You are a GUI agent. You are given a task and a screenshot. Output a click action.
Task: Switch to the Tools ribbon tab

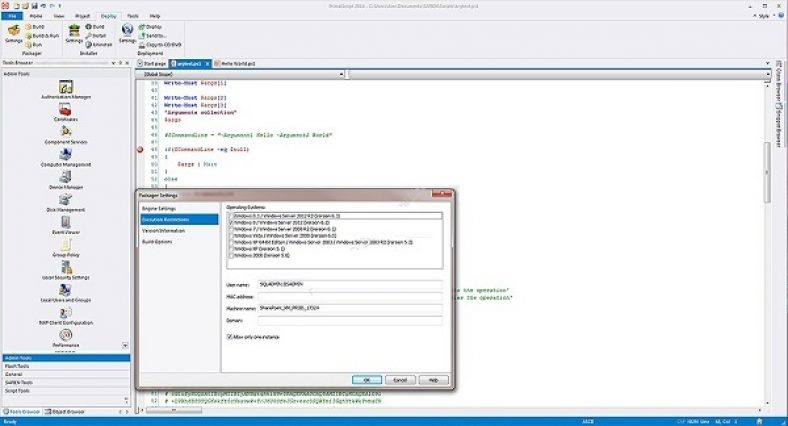[x=133, y=16]
